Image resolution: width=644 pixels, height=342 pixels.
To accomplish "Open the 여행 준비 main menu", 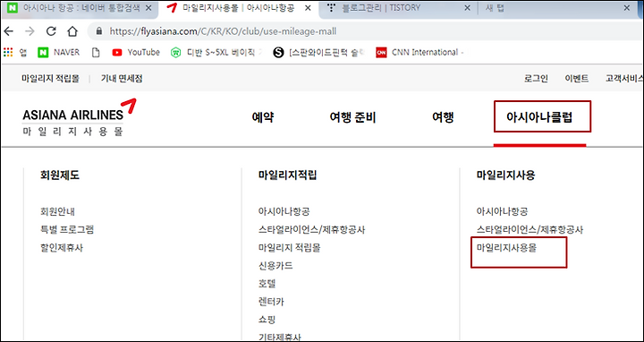I will [x=352, y=117].
